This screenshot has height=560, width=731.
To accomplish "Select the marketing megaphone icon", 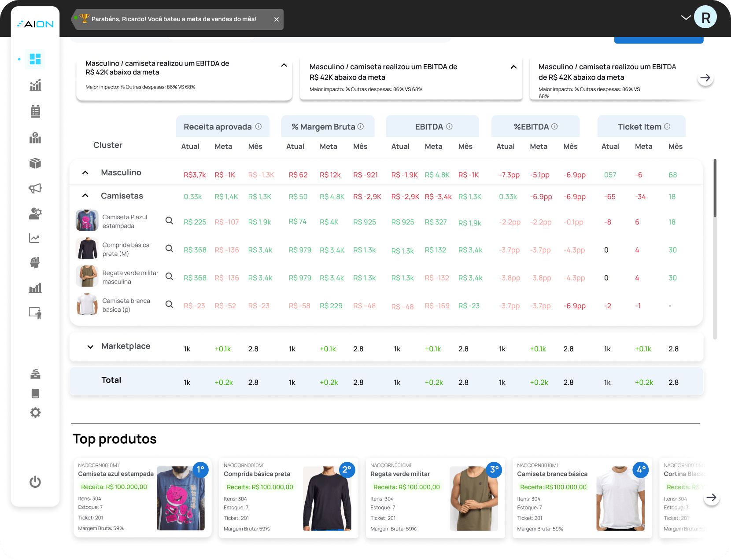I will tap(35, 188).
